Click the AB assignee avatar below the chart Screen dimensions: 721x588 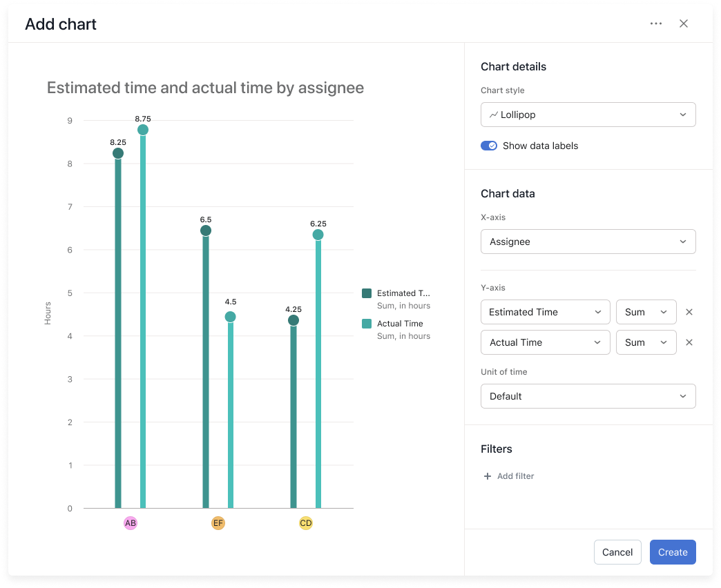131,522
